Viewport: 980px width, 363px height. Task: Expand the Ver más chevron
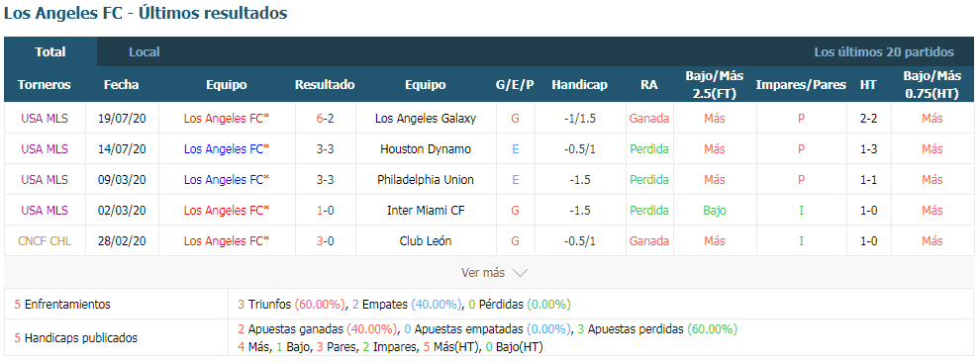520,273
